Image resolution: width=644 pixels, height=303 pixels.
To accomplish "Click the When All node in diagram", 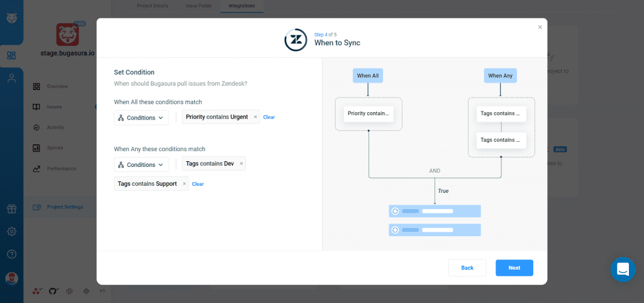I will (367, 76).
